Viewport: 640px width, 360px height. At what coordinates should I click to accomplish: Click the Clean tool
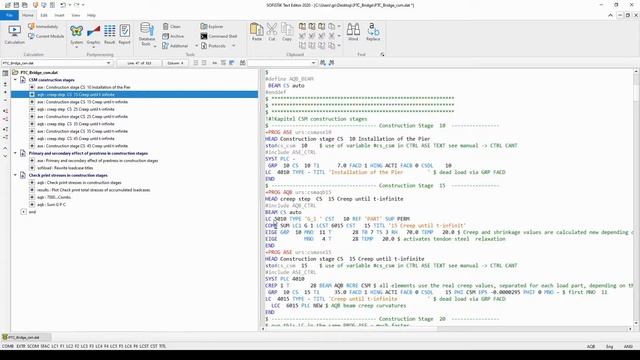pos(171,27)
